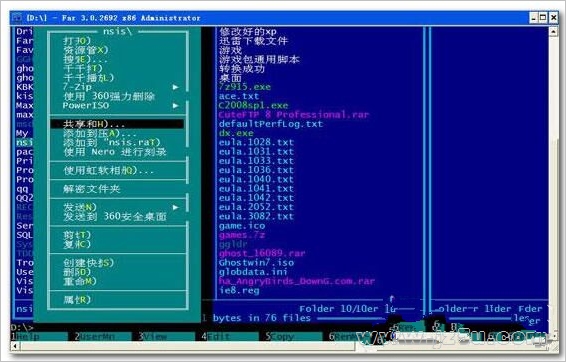
Task: Select file eula.1033.txt
Action: click(256, 161)
